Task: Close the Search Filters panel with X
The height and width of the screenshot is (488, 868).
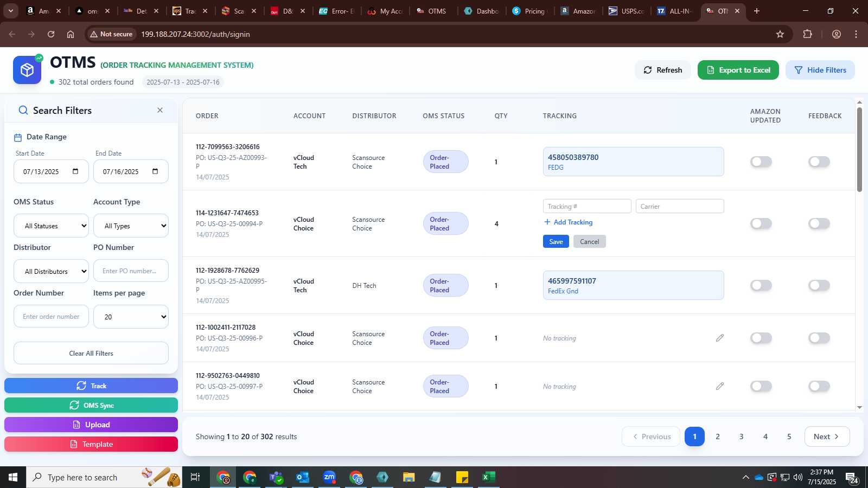Action: click(160, 110)
